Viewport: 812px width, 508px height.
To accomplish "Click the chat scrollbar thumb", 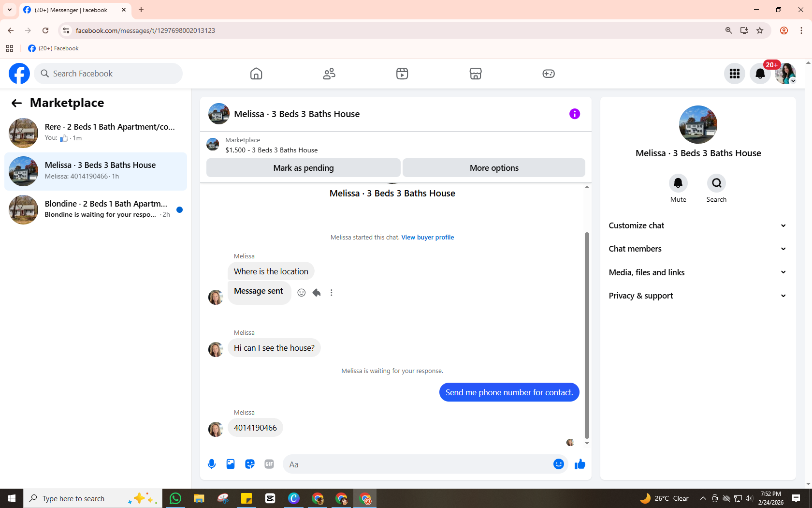I will pyautogui.click(x=587, y=335).
